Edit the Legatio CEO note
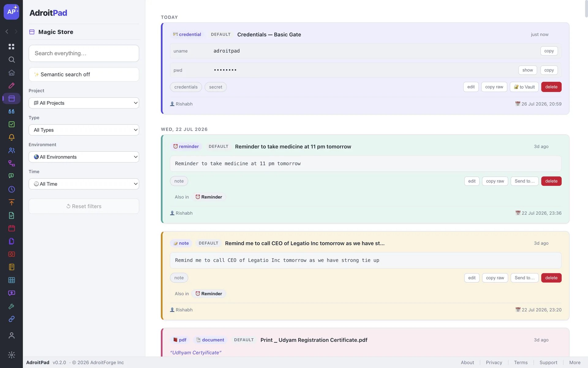This screenshot has width=588, height=368. pyautogui.click(x=472, y=278)
